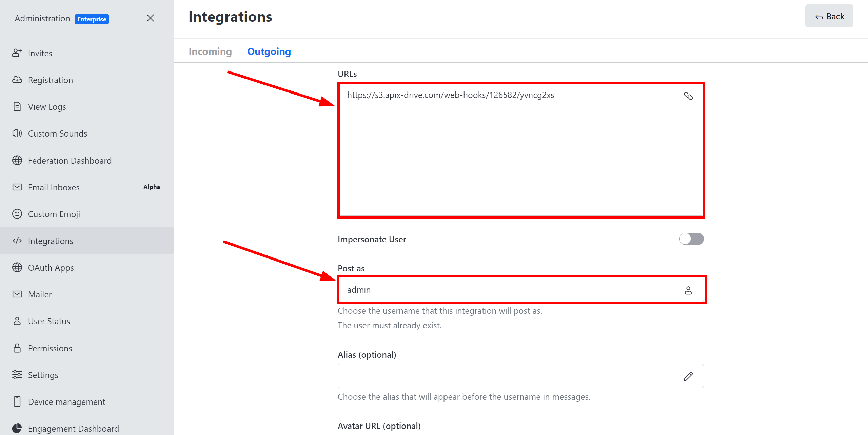This screenshot has height=435, width=868.
Task: Open Mailer in the sidebar
Action: 87,294
